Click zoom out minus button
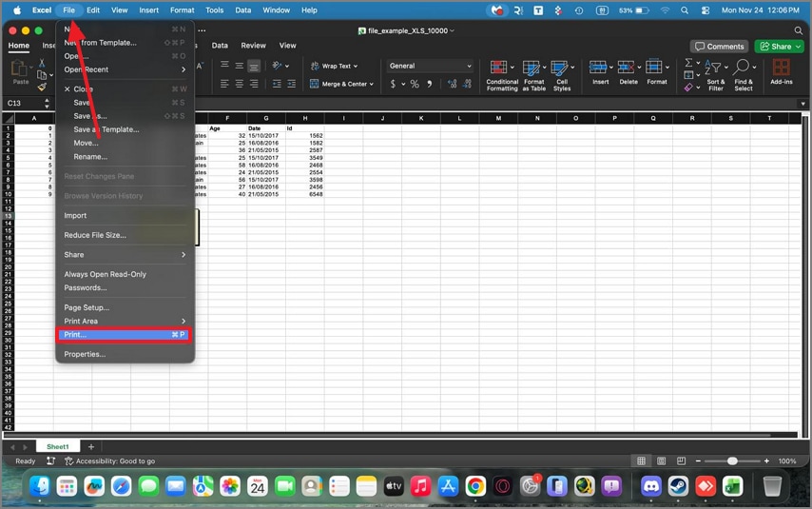Screen dimensions: 812x509 click(698, 460)
